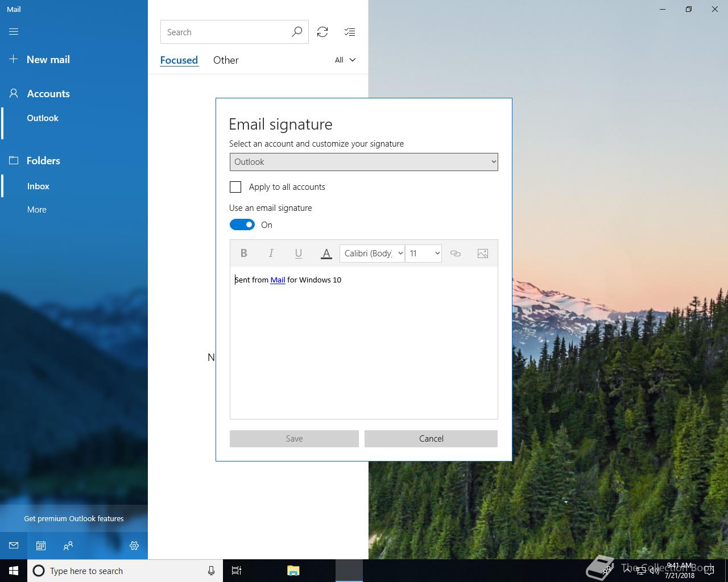Save the email signature
Screen dimensions: 728x582
(x=294, y=439)
